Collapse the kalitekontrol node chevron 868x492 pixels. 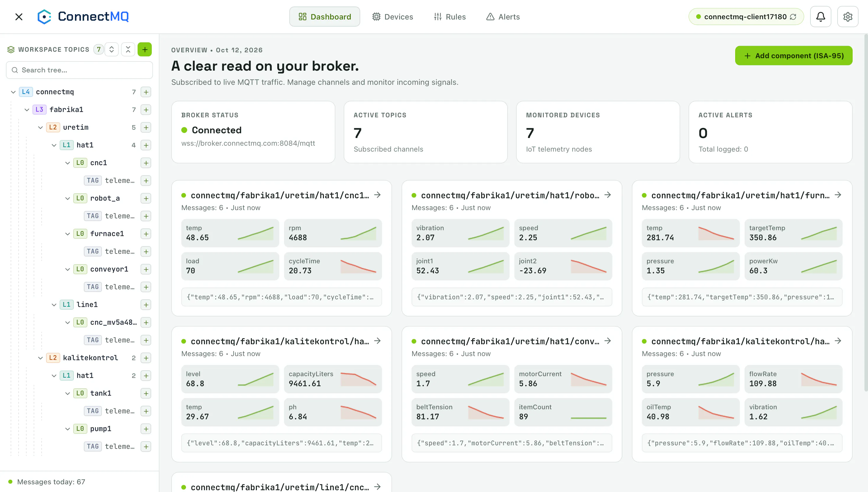point(40,358)
